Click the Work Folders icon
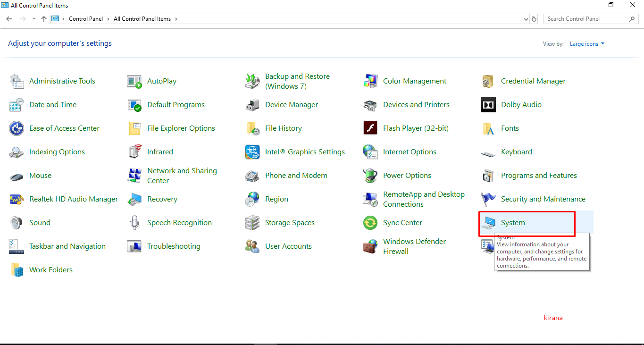The height and width of the screenshot is (345, 644). point(17,270)
